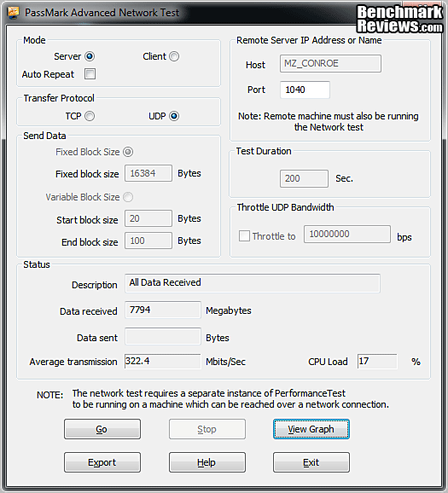
Task: Select Fixed Block Size radio option
Action: tap(128, 152)
